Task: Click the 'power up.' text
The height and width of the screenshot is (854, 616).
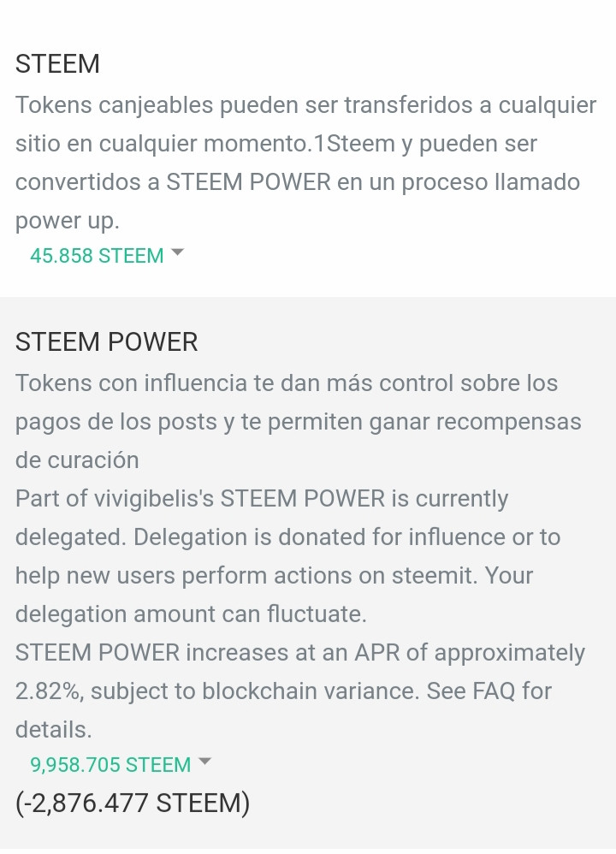Action: [68, 221]
